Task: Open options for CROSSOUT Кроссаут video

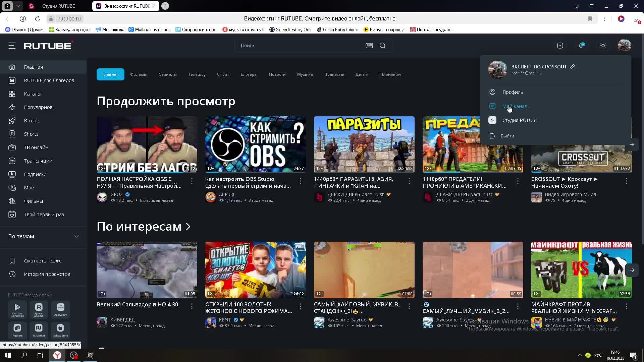Action: click(627, 181)
